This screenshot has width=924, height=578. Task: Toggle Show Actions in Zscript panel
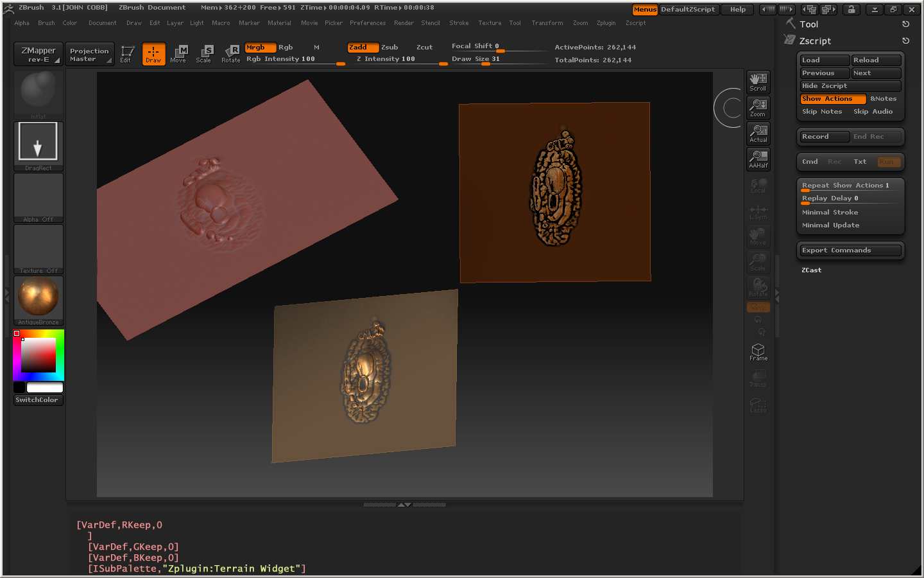click(x=832, y=99)
